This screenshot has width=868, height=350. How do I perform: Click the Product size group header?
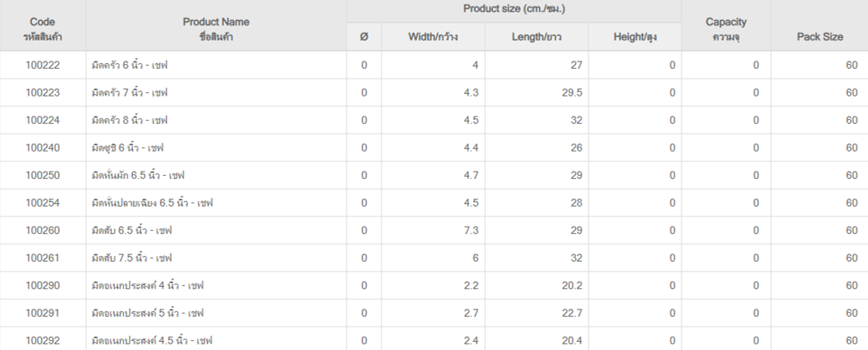[513, 10]
